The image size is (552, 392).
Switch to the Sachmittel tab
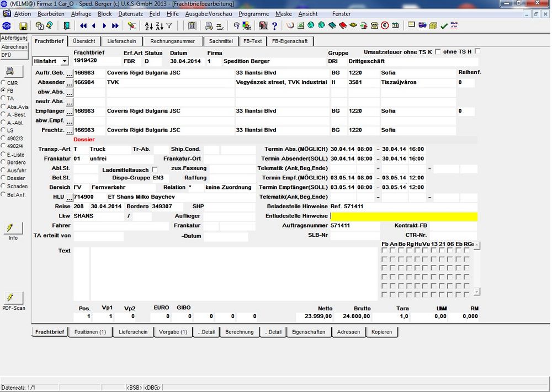point(221,41)
